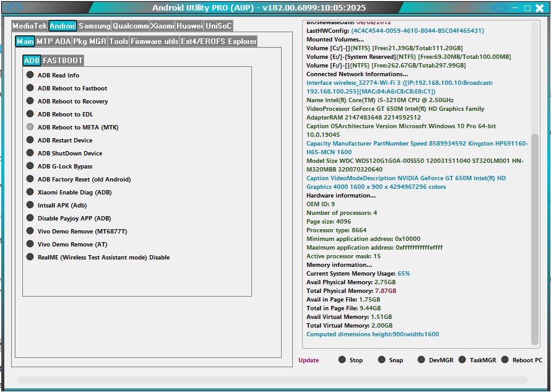
Task: Click the bottom progress bar
Action: (x=272, y=380)
